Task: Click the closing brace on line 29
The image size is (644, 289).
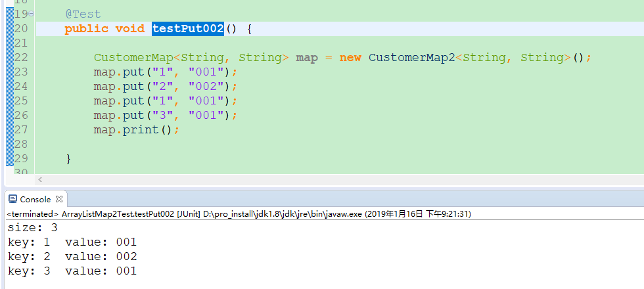Action: pos(68,159)
